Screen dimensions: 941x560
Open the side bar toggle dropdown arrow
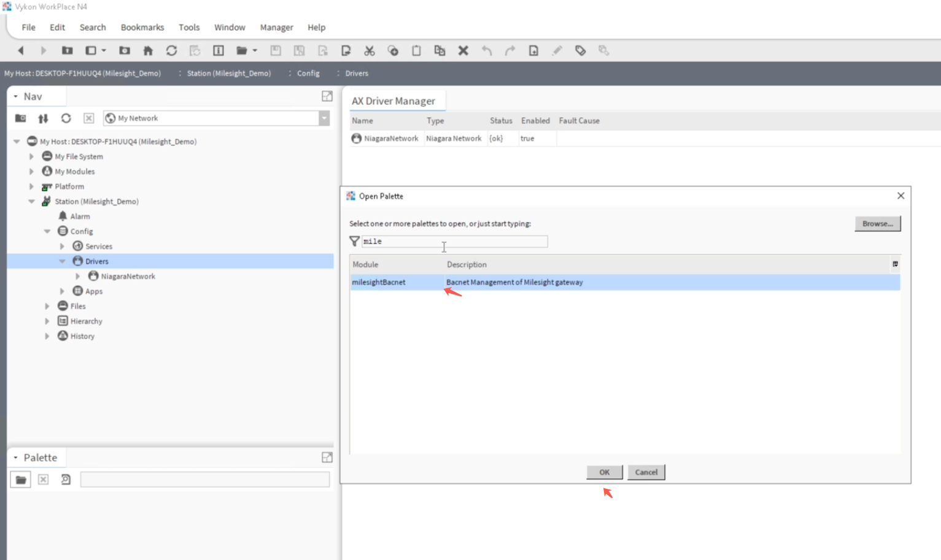(x=104, y=51)
